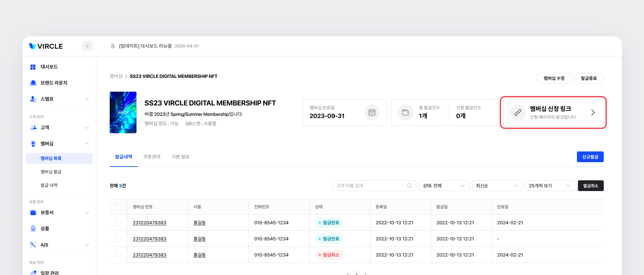Image resolution: width=644 pixels, height=275 pixels.
Task: Click the 발급종료 button
Action: point(589,78)
